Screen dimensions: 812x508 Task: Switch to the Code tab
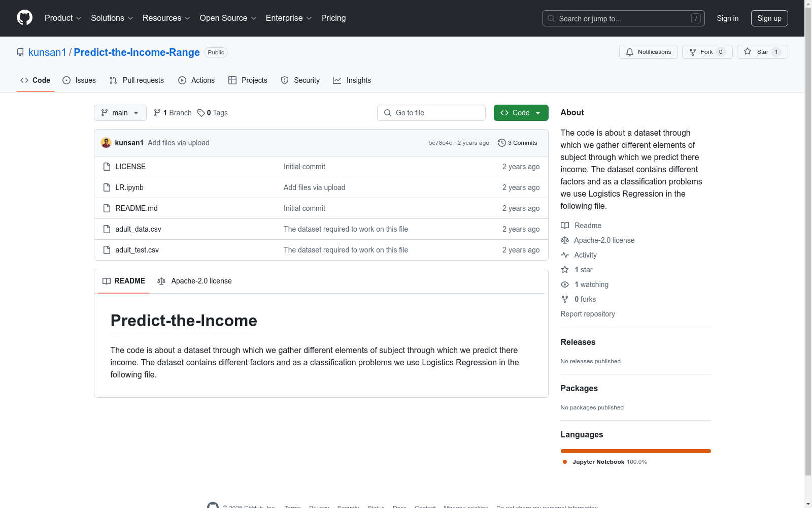tap(35, 80)
